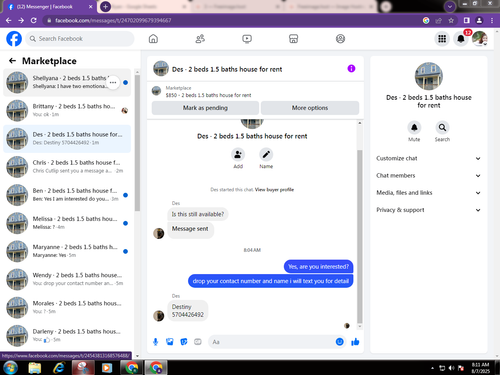Open File Explorer from the taskbar

pos(35,368)
